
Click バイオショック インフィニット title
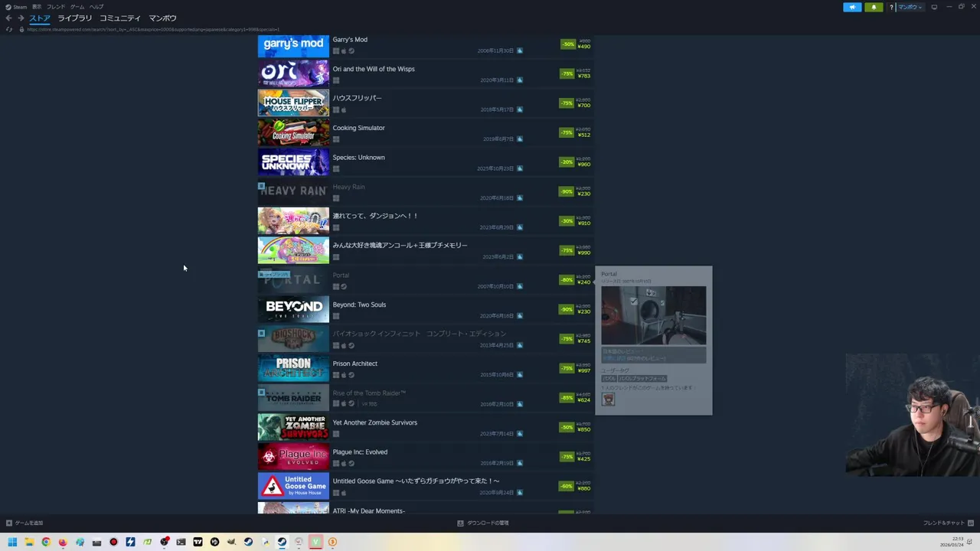click(x=419, y=334)
